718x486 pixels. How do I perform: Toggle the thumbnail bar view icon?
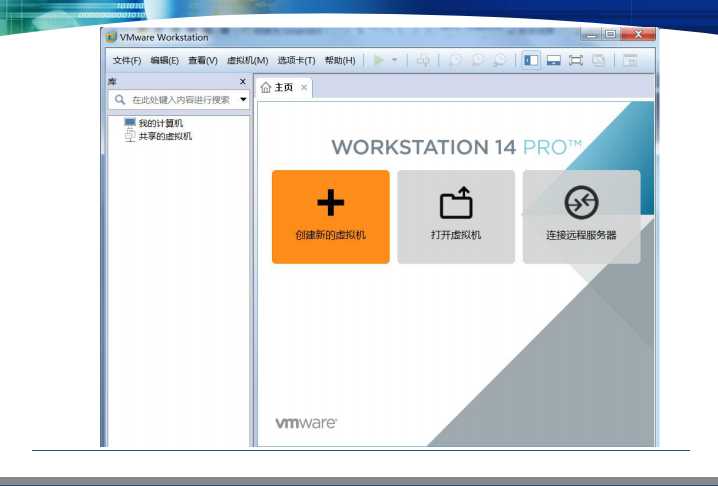click(x=554, y=60)
